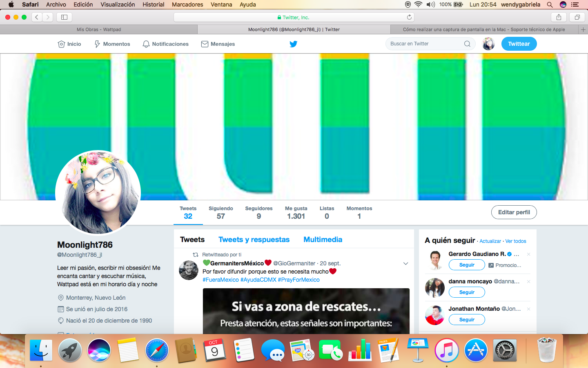Open App Store in Dock
This screenshot has height=368, width=588.
coord(476,350)
